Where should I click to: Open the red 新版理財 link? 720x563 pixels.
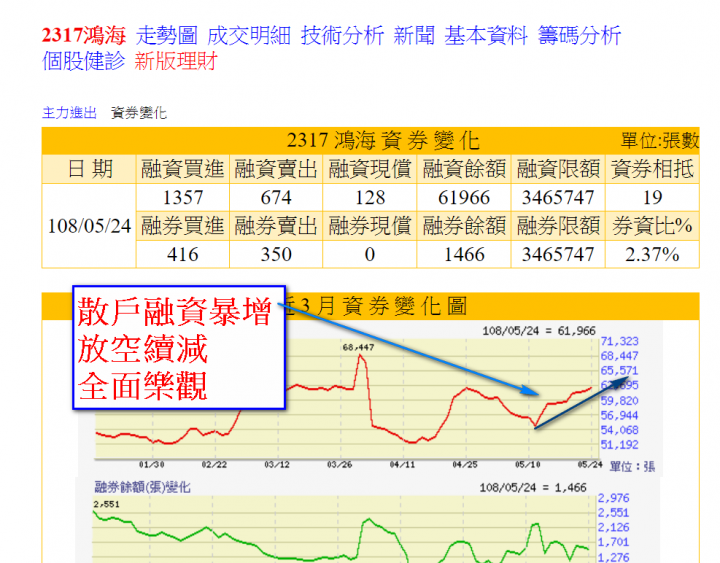175,61
